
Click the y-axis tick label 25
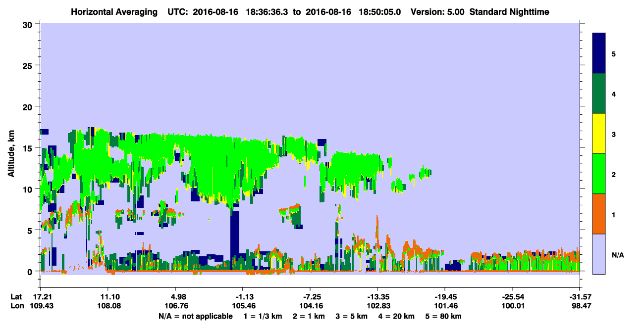(29, 65)
